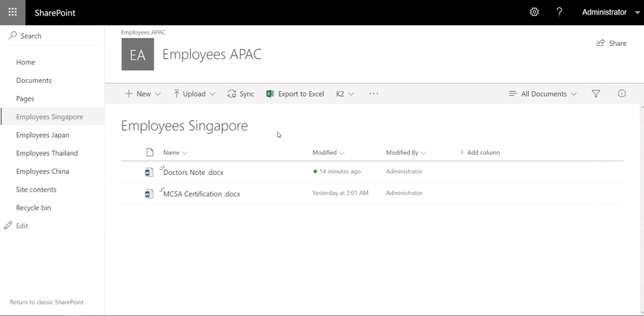Click Export to Excel
644x316 pixels.
295,94
